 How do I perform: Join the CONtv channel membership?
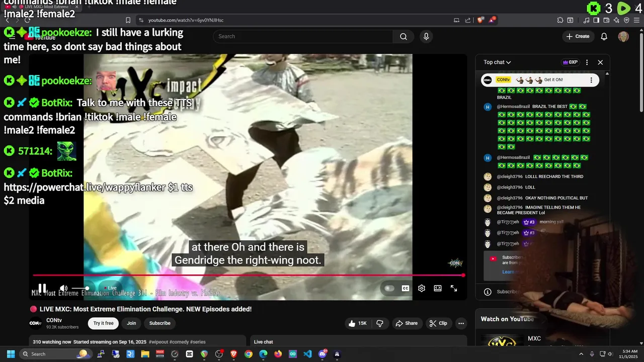click(131, 323)
